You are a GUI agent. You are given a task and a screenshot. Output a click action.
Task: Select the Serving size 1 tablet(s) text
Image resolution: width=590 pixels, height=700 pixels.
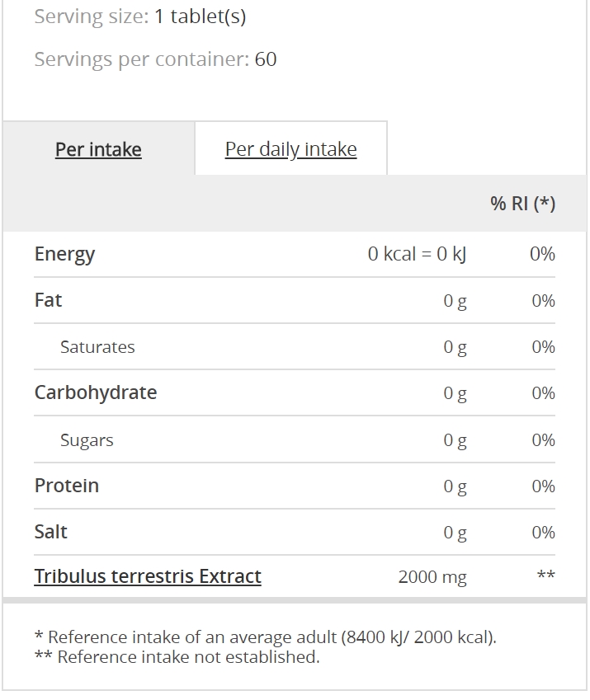click(140, 17)
